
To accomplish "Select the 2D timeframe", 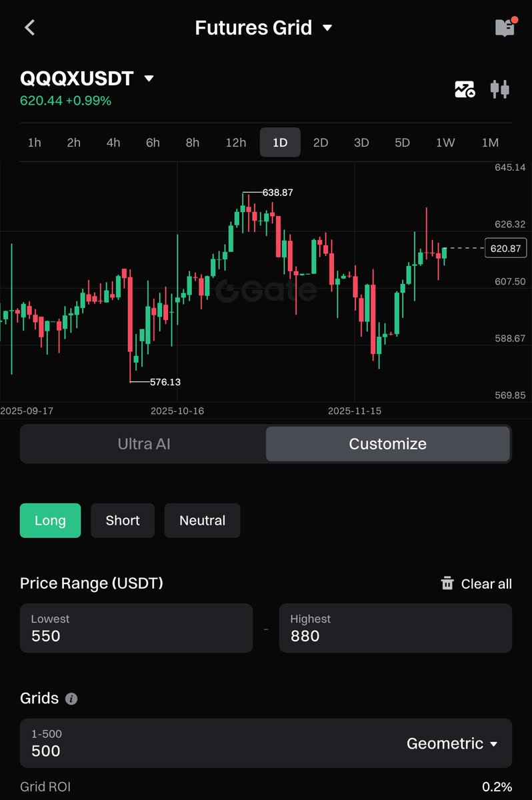I will [321, 143].
